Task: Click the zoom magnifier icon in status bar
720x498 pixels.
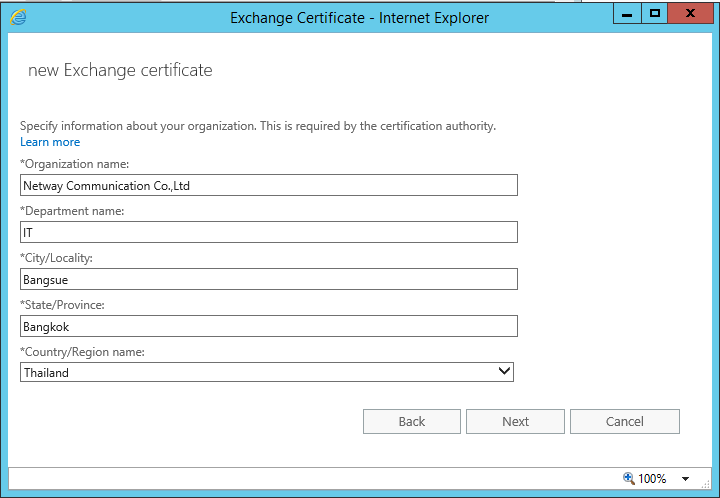Action: (x=628, y=478)
